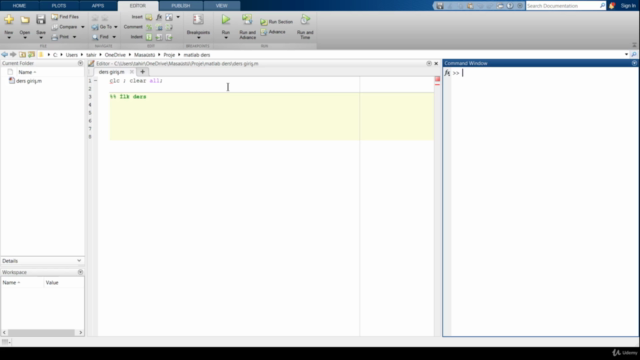Image resolution: width=640 pixels, height=360 pixels.
Task: Click the forward navigation arrow in address bar
Action: point(13,54)
